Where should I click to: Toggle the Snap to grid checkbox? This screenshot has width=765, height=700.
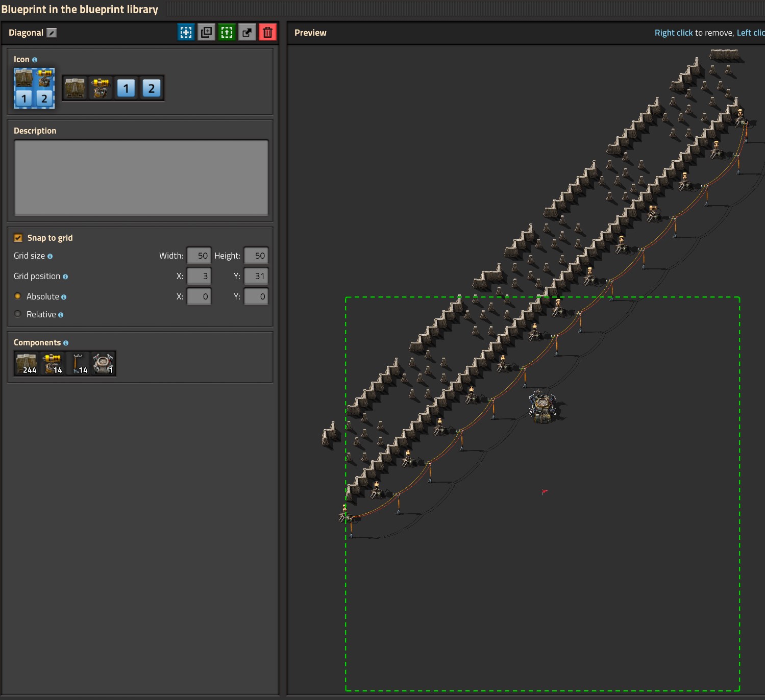click(x=18, y=238)
